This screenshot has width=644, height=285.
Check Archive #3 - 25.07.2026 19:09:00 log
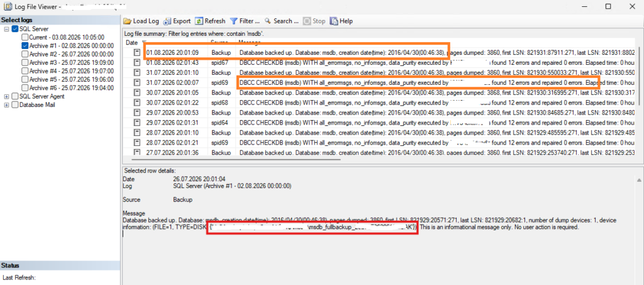25,62
